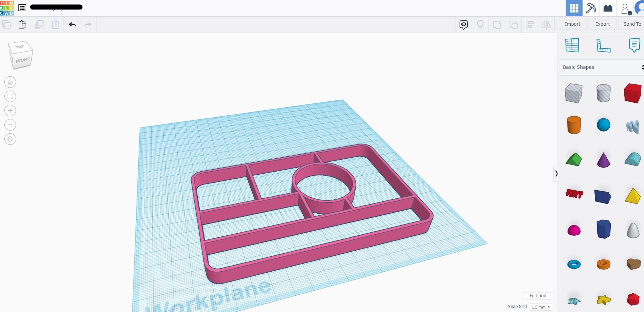Open the Tinkercad logo home link

tap(7, 8)
